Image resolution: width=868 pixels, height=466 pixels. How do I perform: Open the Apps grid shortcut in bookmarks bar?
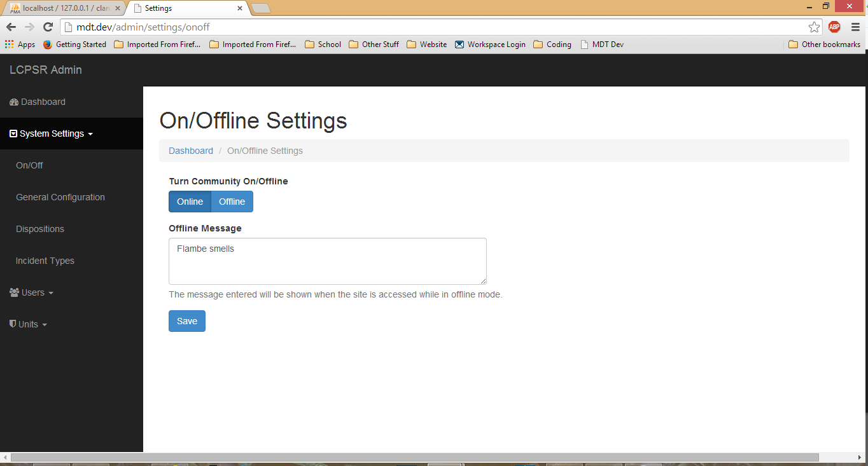pos(20,45)
